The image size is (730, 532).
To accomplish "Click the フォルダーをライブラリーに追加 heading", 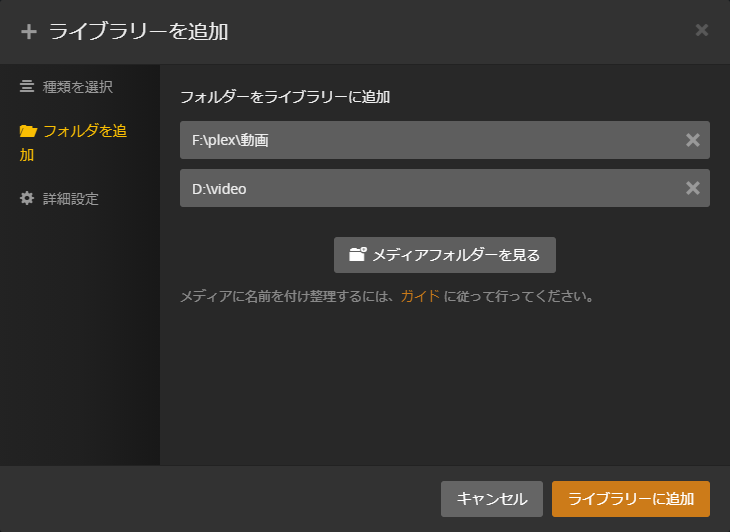I will 285,97.
